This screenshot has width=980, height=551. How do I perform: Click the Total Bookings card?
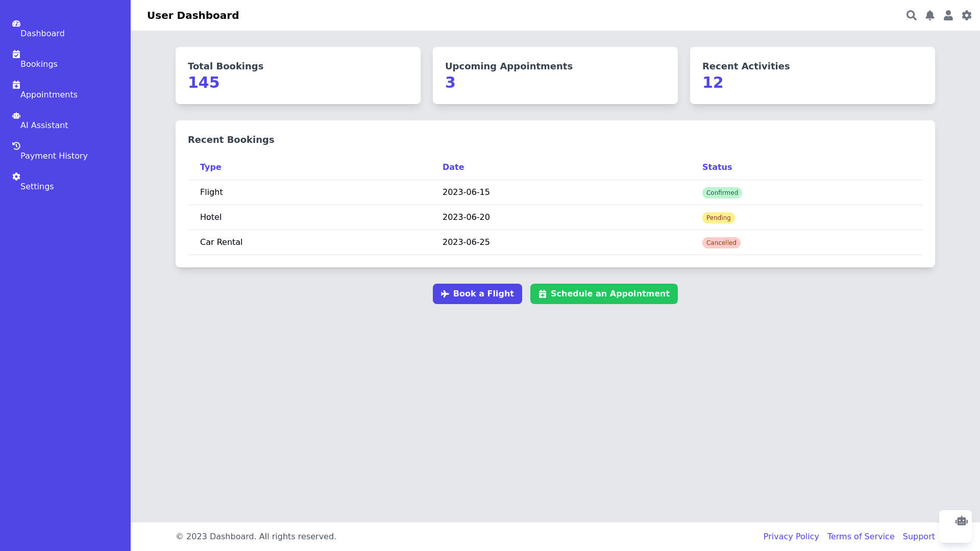coord(298,76)
